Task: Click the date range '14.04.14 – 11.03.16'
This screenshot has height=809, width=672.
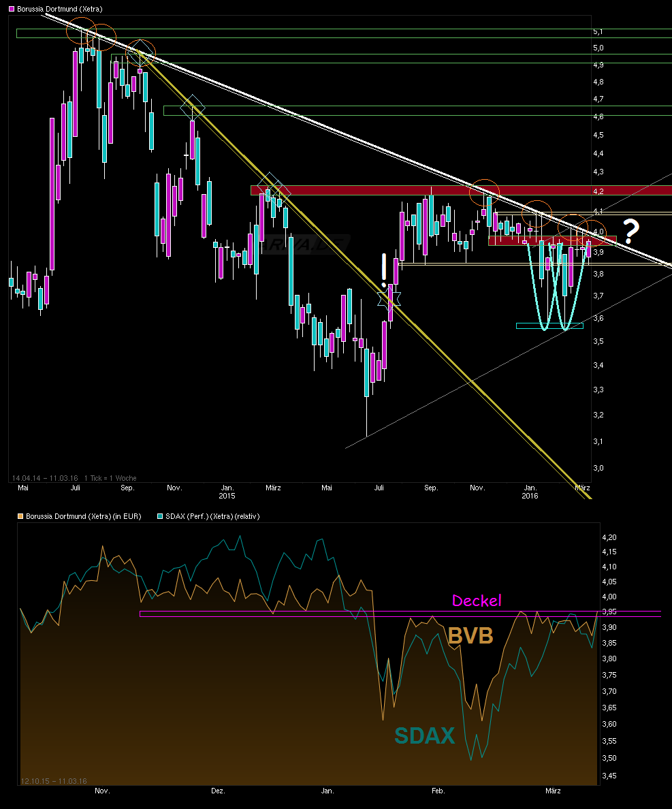Action: pyautogui.click(x=45, y=478)
